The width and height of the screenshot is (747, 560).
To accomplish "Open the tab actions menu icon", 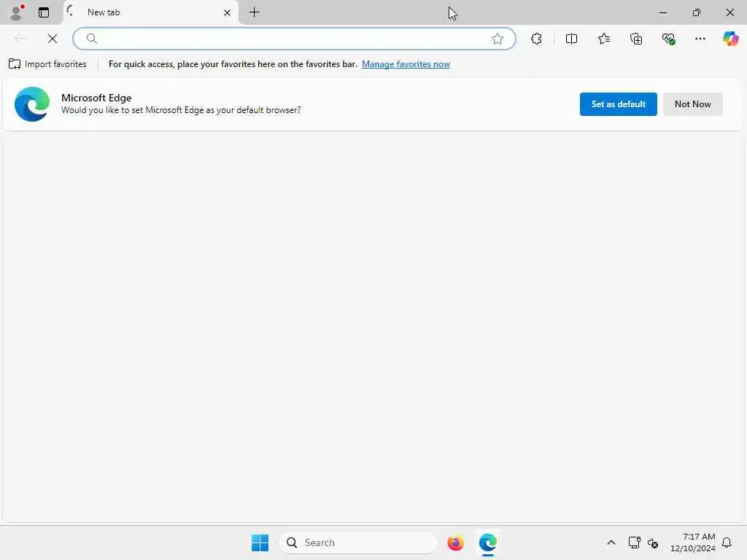I will [44, 12].
